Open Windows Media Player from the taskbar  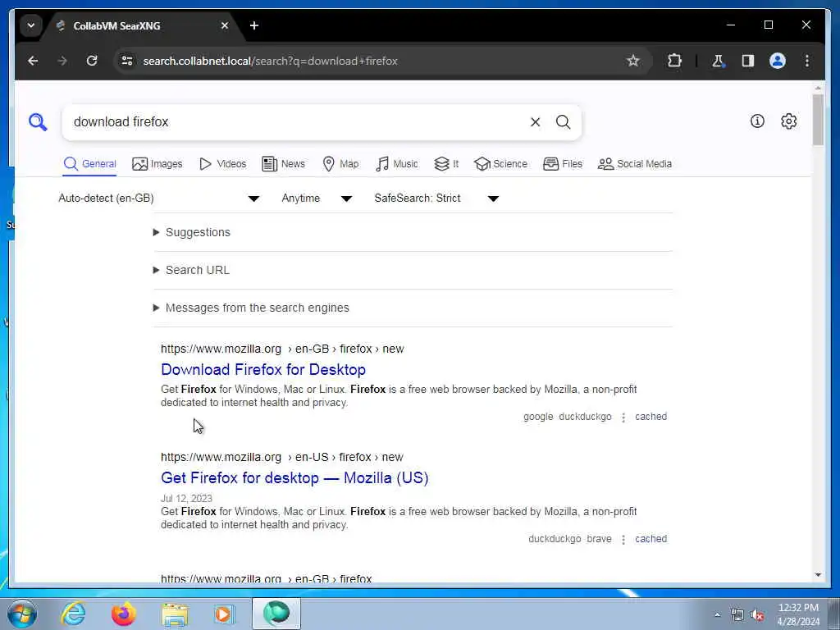224,614
